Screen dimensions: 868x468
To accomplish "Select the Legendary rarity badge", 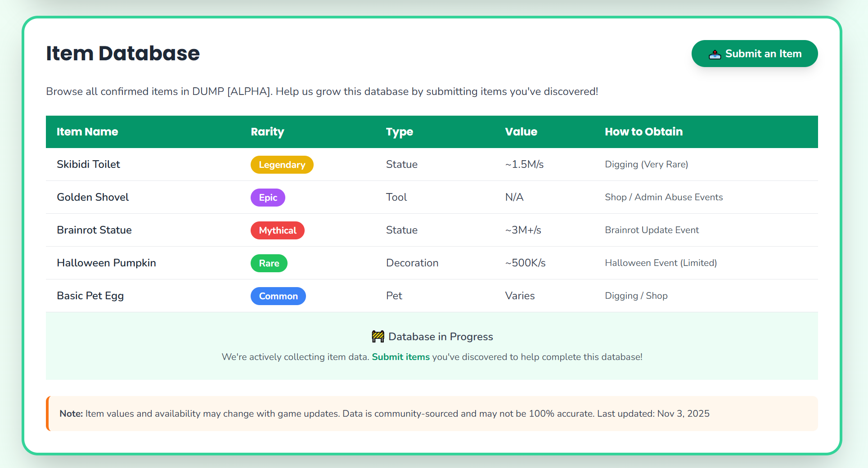I will [x=282, y=165].
